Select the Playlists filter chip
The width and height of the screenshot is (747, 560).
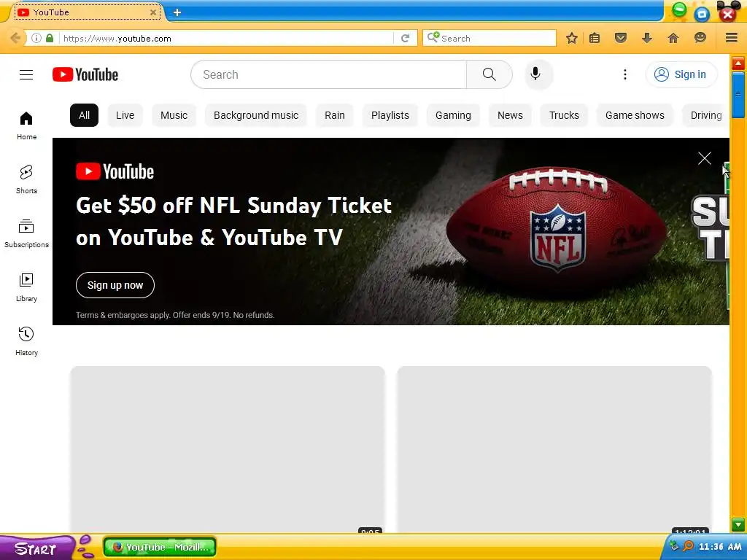tap(390, 115)
